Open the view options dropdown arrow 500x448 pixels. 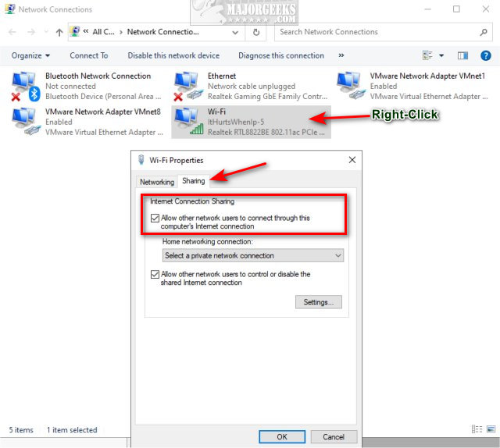tap(441, 55)
